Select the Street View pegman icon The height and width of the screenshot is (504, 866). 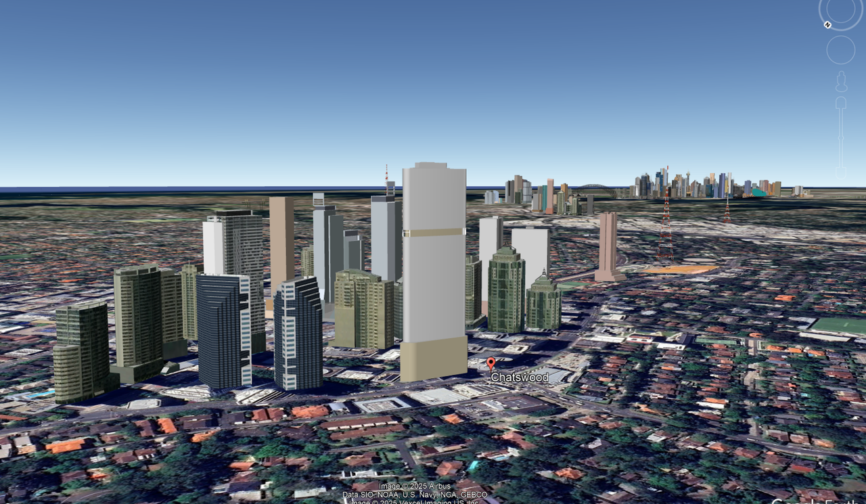click(x=841, y=81)
